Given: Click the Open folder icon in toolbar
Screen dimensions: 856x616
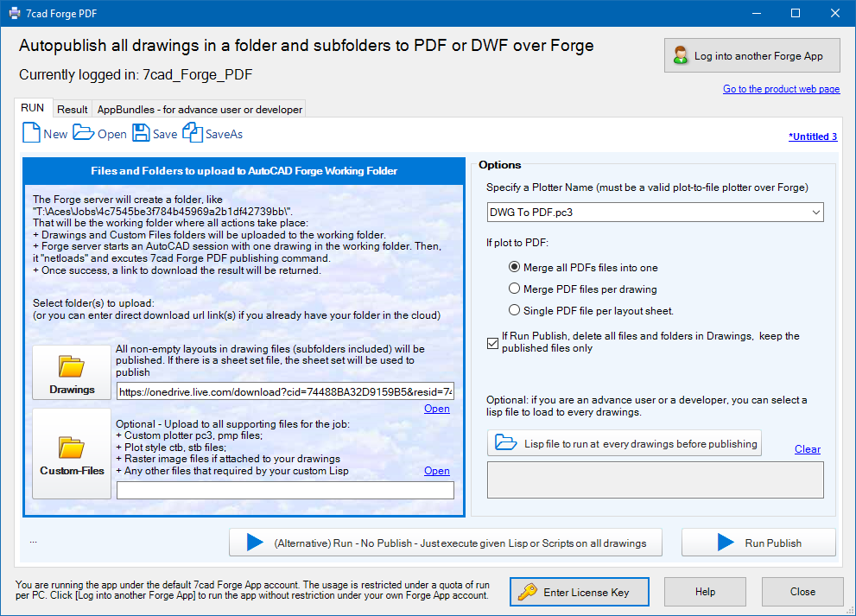Looking at the screenshot, I should tap(84, 133).
